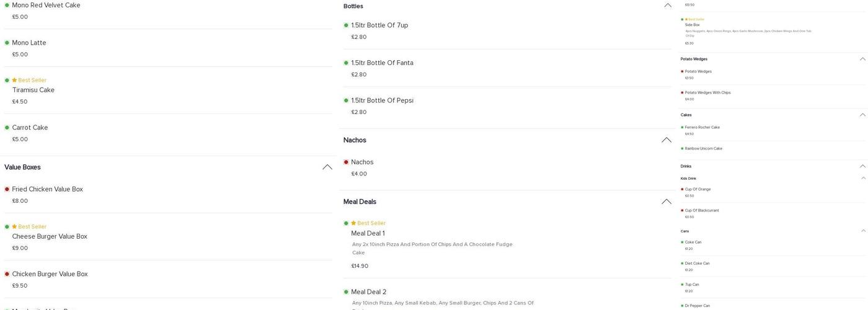Screen dimensions: 868x310
Task: Collapse the Potato Wedges section in right panel
Action: click(862, 59)
